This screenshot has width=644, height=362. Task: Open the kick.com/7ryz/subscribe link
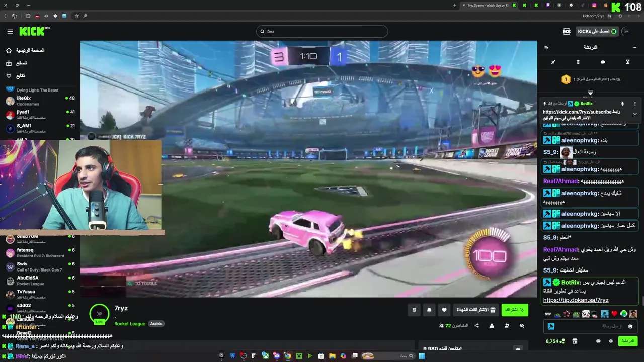click(x=577, y=112)
